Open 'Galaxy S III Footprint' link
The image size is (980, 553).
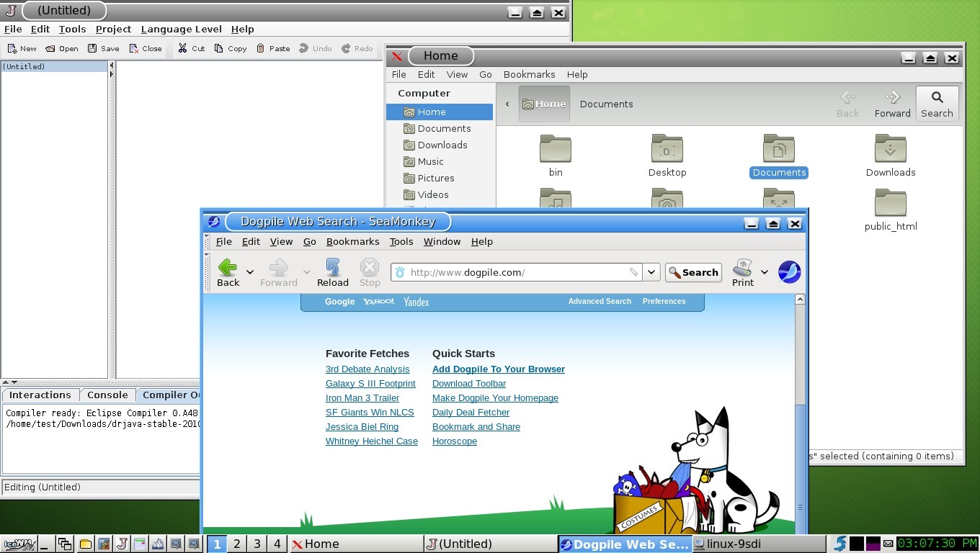click(370, 383)
